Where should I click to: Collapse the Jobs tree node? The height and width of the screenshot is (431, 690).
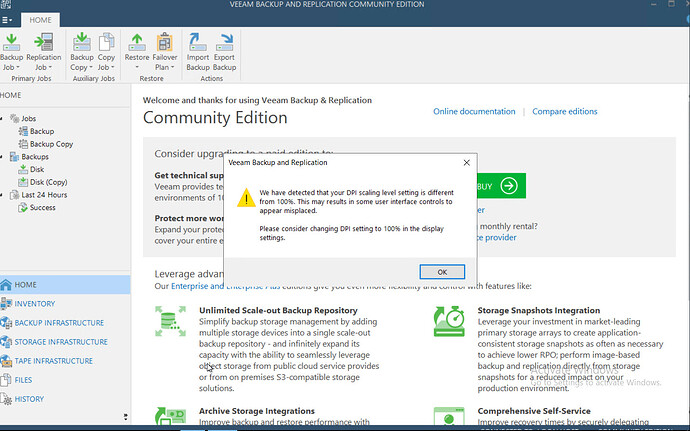click(x=4, y=119)
